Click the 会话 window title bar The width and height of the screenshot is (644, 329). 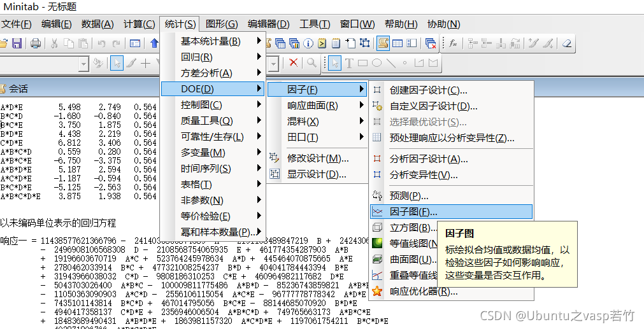[x=80, y=88]
